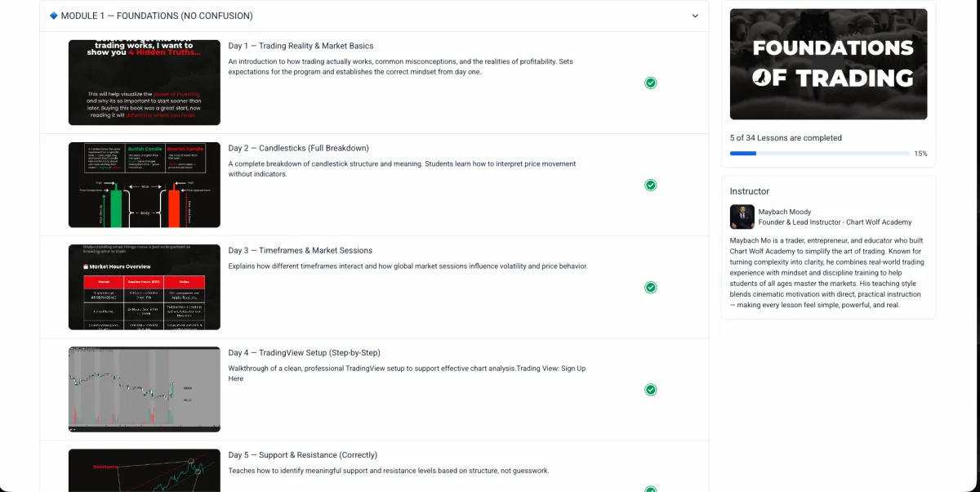This screenshot has height=492, width=980.
Task: Open Day 3 Market Hours thumbnail
Action: pos(144,287)
